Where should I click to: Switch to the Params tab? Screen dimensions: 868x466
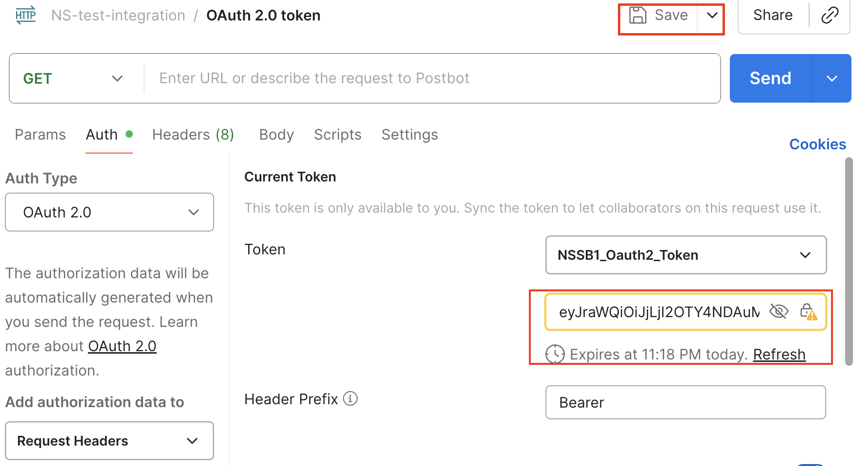tap(40, 135)
